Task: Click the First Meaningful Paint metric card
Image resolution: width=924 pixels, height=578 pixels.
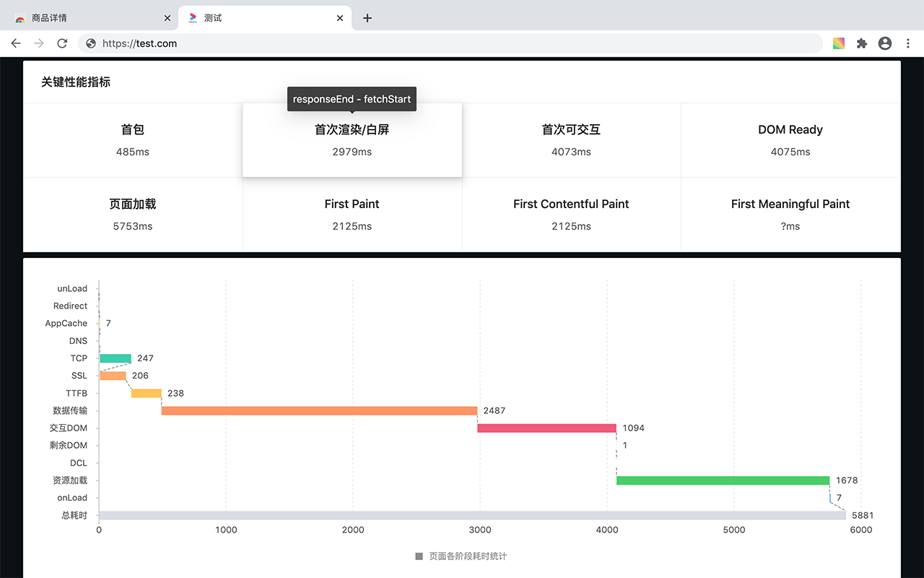Action: 790,214
